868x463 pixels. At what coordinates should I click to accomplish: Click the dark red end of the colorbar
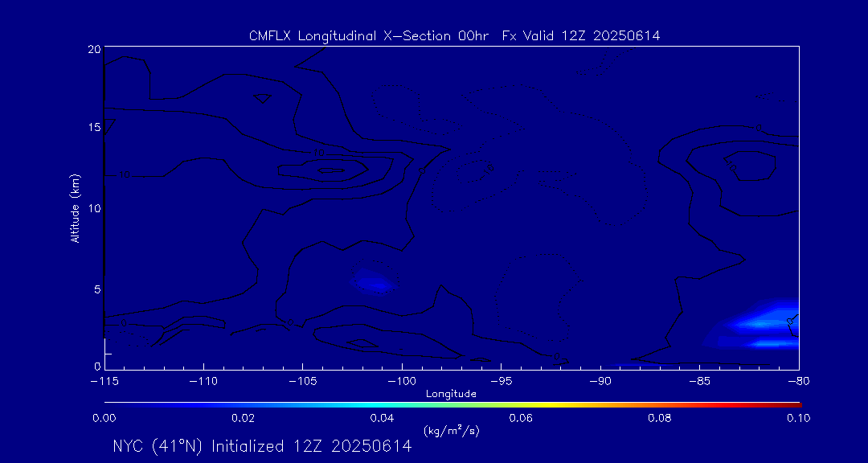coord(794,405)
